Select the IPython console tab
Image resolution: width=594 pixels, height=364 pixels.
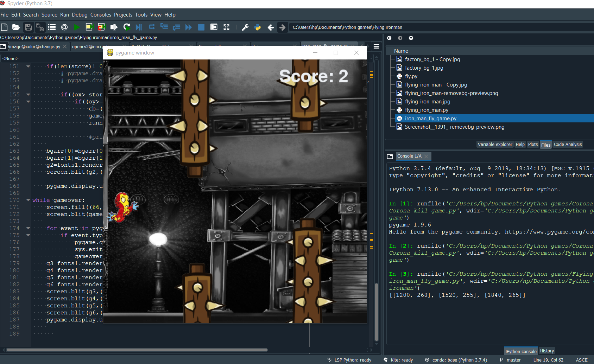[x=521, y=351]
